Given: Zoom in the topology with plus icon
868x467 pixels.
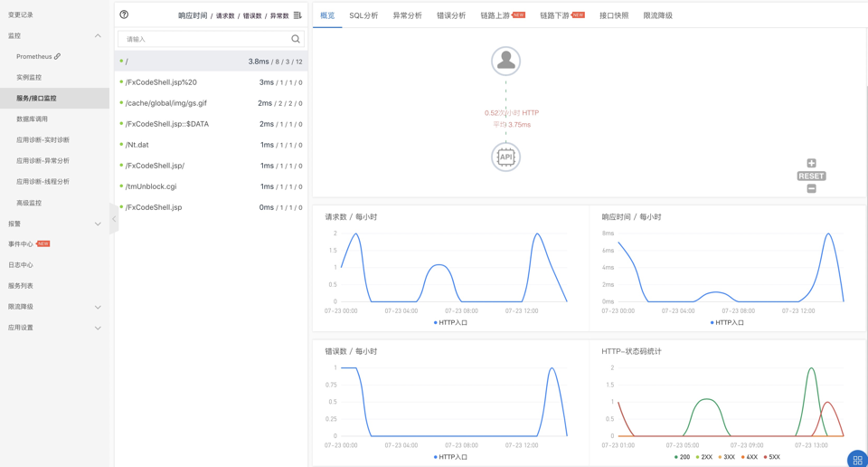Looking at the screenshot, I should [x=811, y=163].
